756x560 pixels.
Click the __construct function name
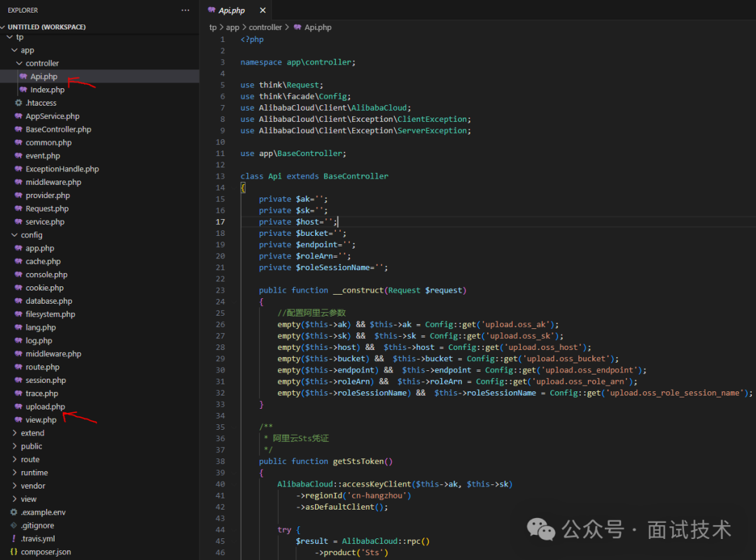point(358,290)
